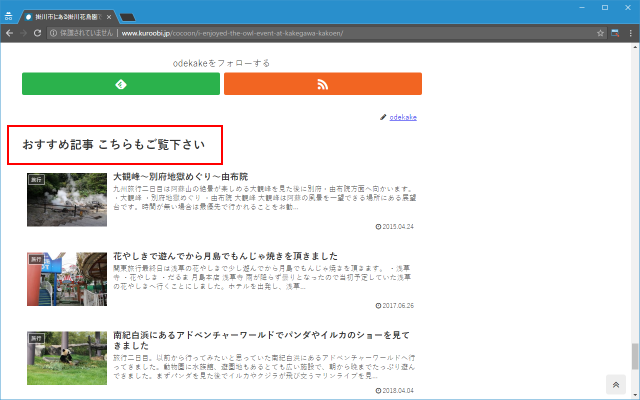Open the 花やしきで遊んでから月島でもんじゃ焼き article title
This screenshot has width=640, height=400.
point(225,256)
